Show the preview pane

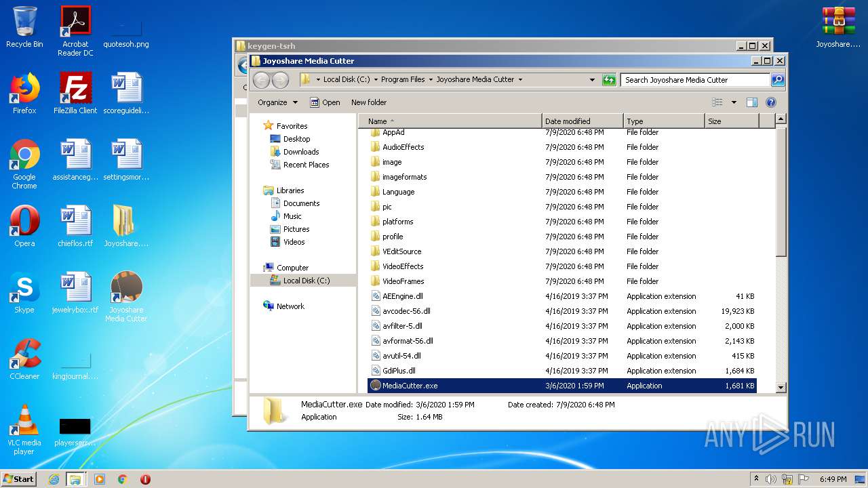point(751,102)
